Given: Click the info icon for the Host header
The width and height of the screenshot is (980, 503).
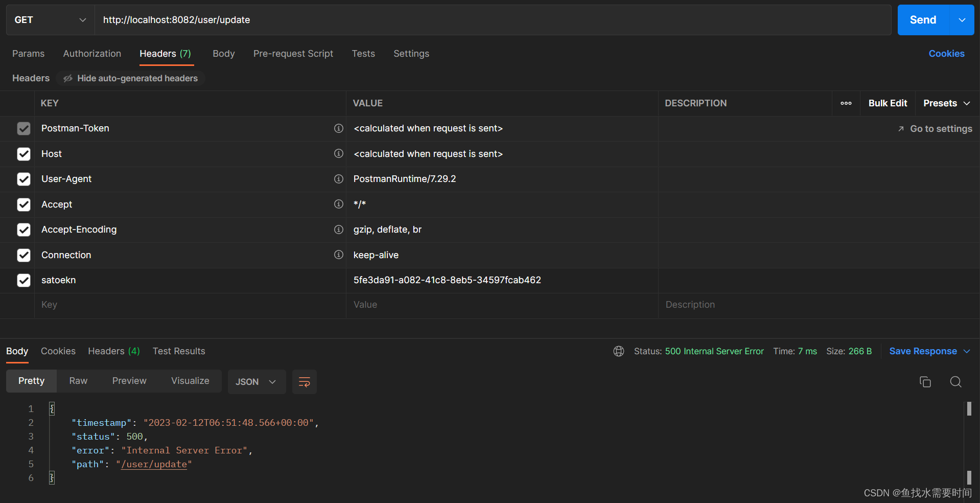Looking at the screenshot, I should pos(338,153).
